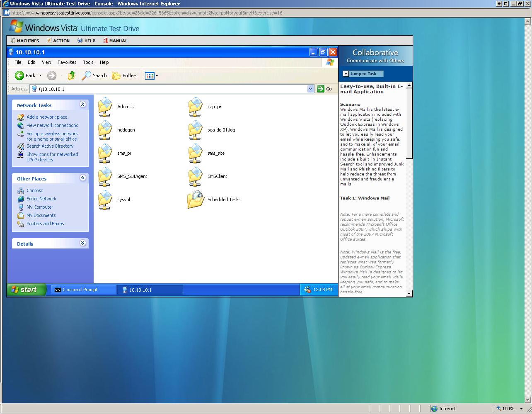
Task: Click Show icons for networked UPnP devices
Action: pyautogui.click(x=52, y=157)
